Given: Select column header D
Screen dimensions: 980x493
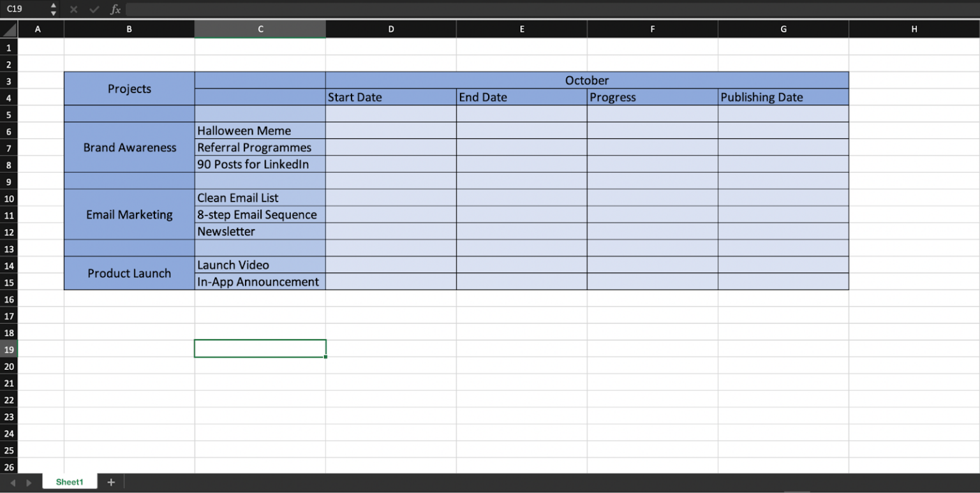Looking at the screenshot, I should coord(391,29).
